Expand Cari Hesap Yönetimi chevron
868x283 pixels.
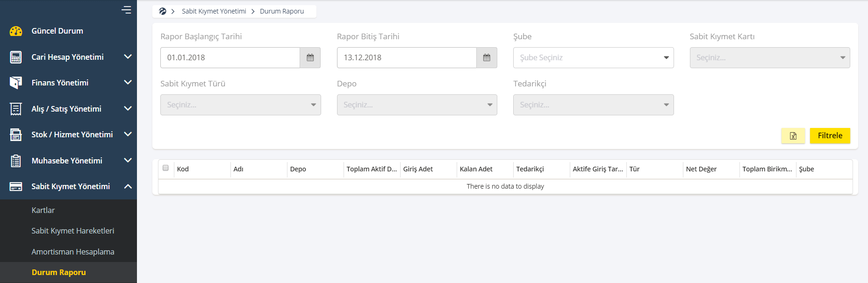pyautogui.click(x=128, y=57)
